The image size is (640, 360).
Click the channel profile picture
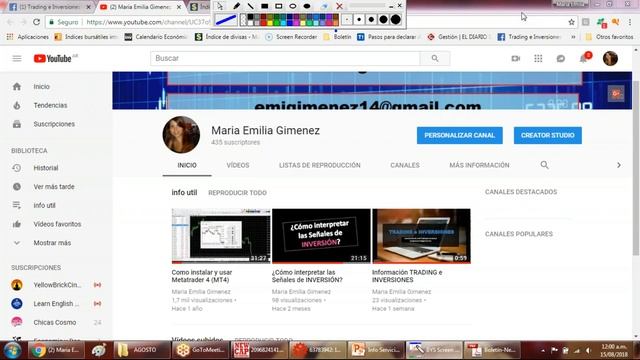pos(181,135)
